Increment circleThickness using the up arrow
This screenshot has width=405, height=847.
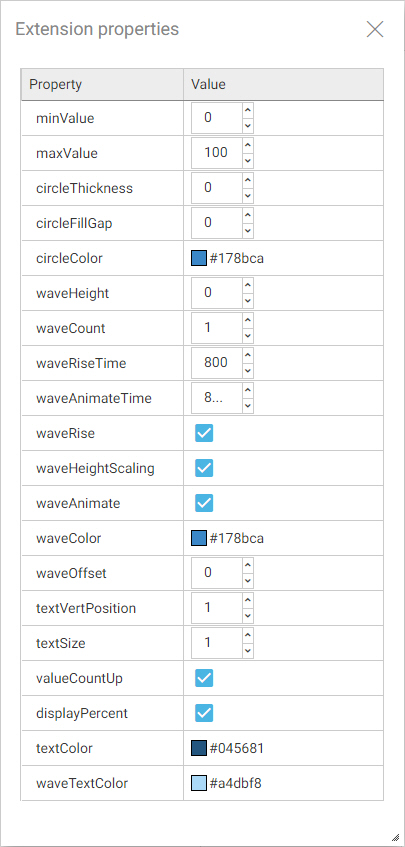click(248, 180)
